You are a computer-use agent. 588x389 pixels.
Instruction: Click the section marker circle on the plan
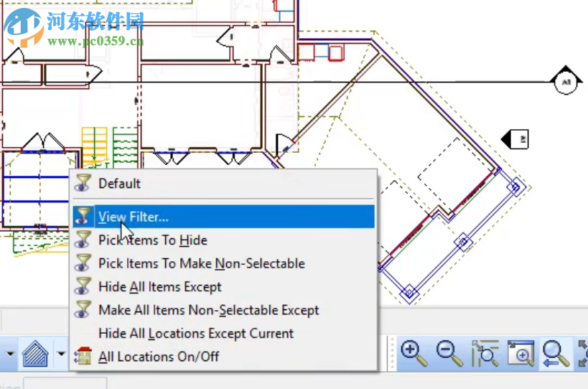[x=566, y=82]
